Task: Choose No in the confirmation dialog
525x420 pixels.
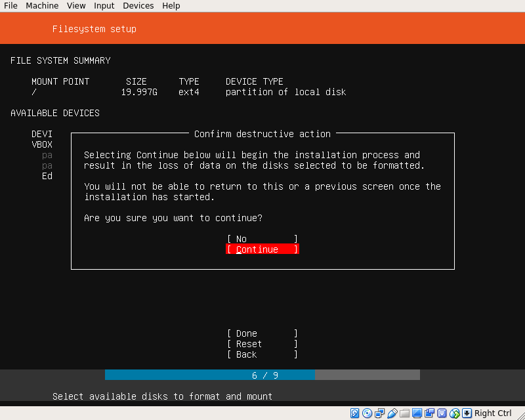Action: click(262, 239)
